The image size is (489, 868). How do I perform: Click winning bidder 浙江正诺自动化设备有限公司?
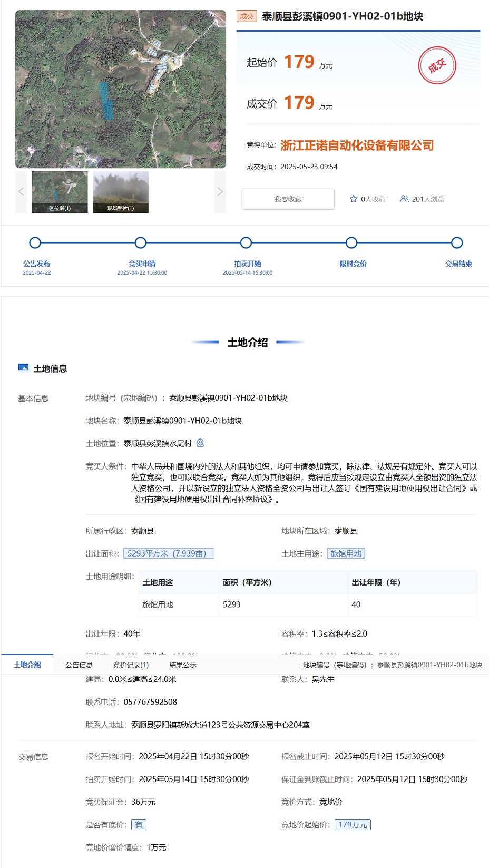tap(357, 145)
